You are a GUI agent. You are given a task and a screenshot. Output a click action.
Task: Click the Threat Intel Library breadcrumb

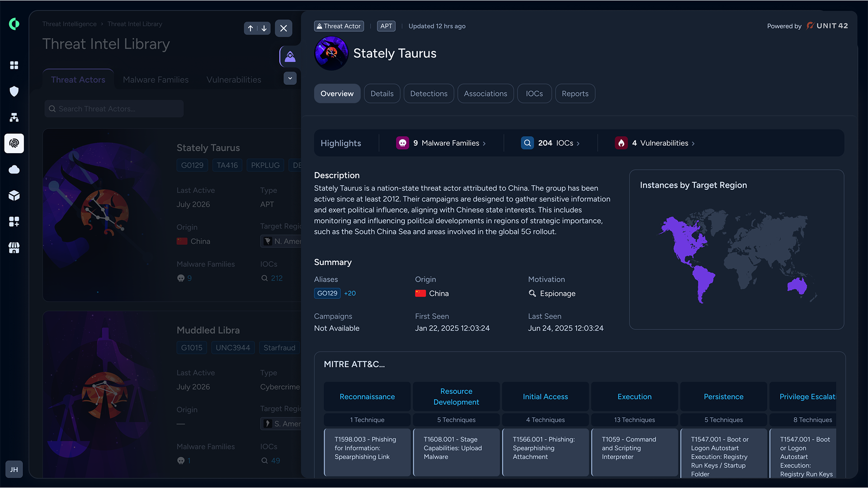(135, 24)
